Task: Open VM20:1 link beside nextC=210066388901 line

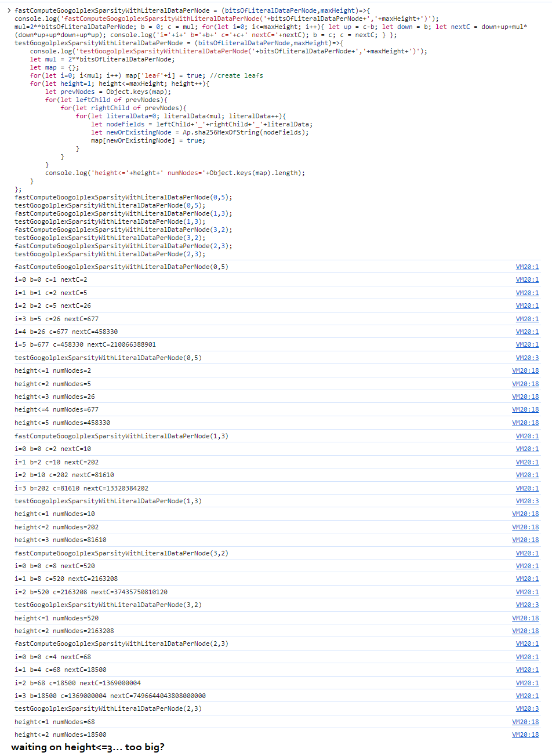Action: 527,344
